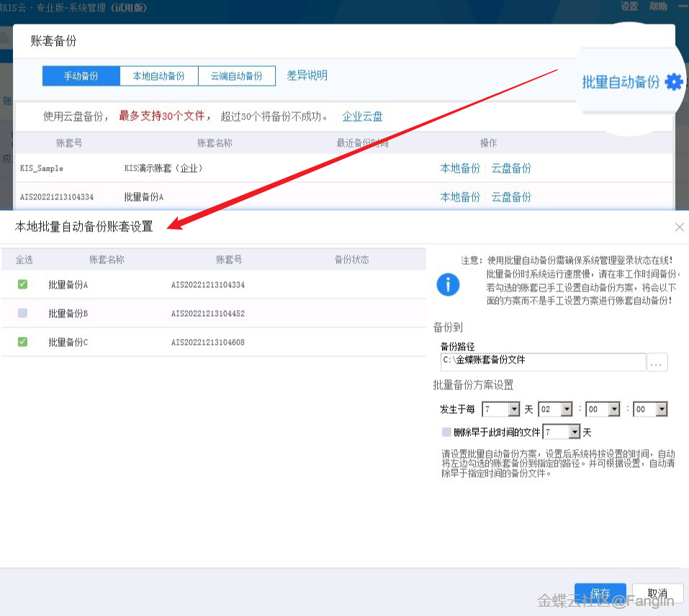
Task: Select the 手动备份 tab
Action: 81,76
